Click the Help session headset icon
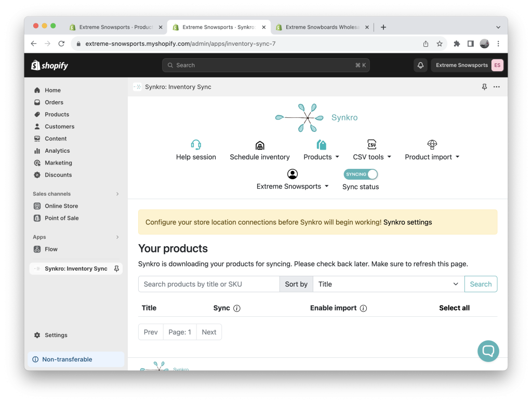Screen dimensions: 532x402 click(x=196, y=144)
